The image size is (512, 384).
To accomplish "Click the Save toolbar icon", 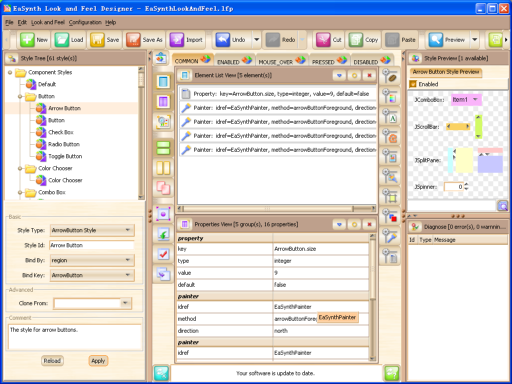I will point(97,40).
